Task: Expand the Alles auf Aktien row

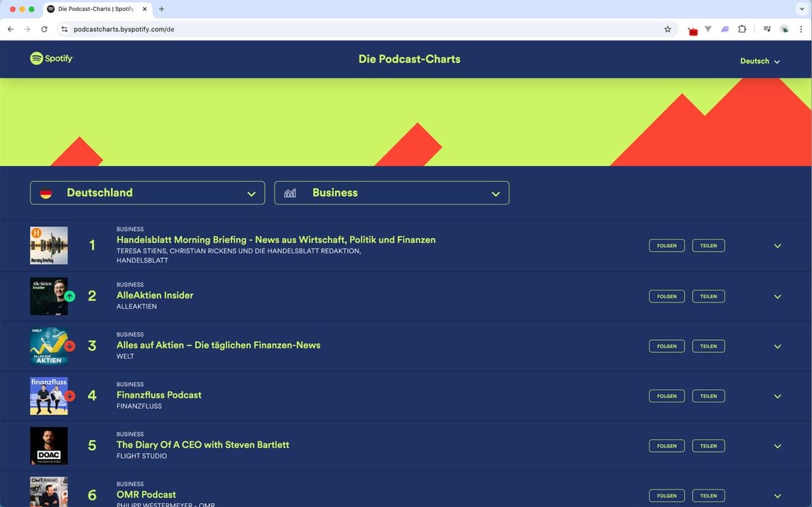Action: [x=777, y=347]
